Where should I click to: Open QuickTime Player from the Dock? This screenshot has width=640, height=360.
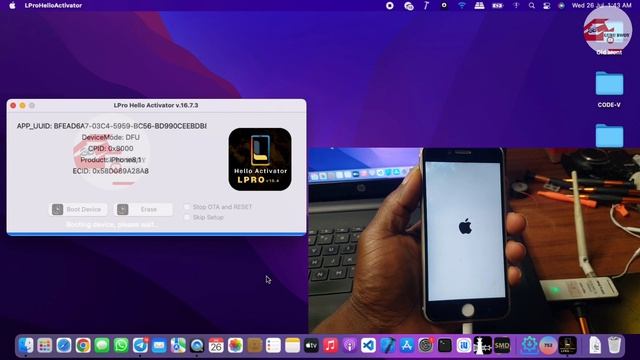197,345
